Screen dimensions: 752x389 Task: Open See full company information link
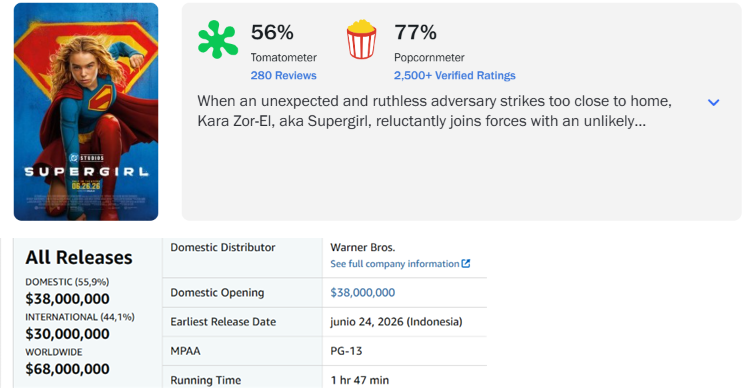[395, 264]
